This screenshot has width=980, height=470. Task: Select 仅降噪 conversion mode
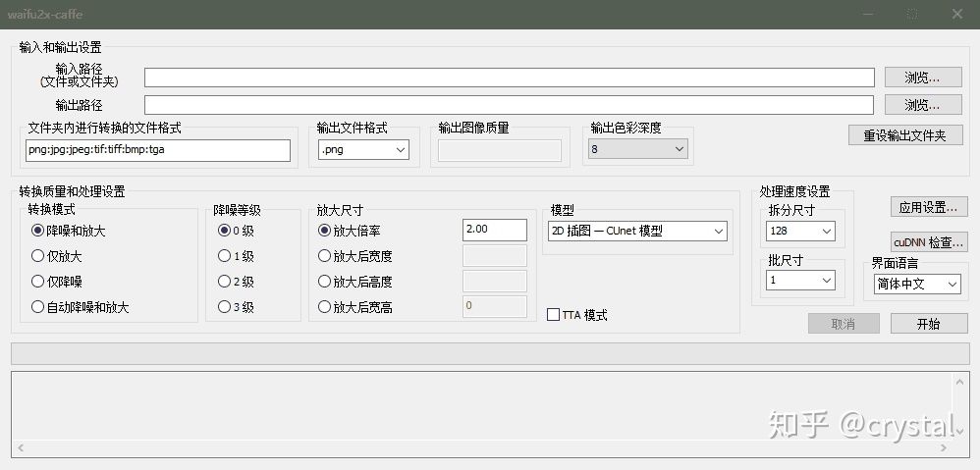point(56,282)
